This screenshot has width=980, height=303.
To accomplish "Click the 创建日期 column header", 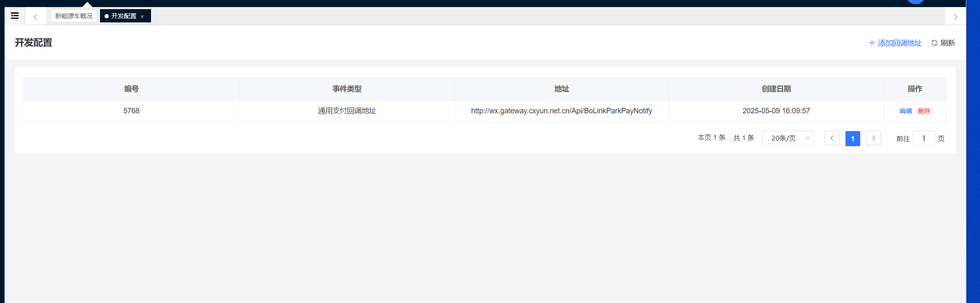I will pyautogui.click(x=776, y=89).
